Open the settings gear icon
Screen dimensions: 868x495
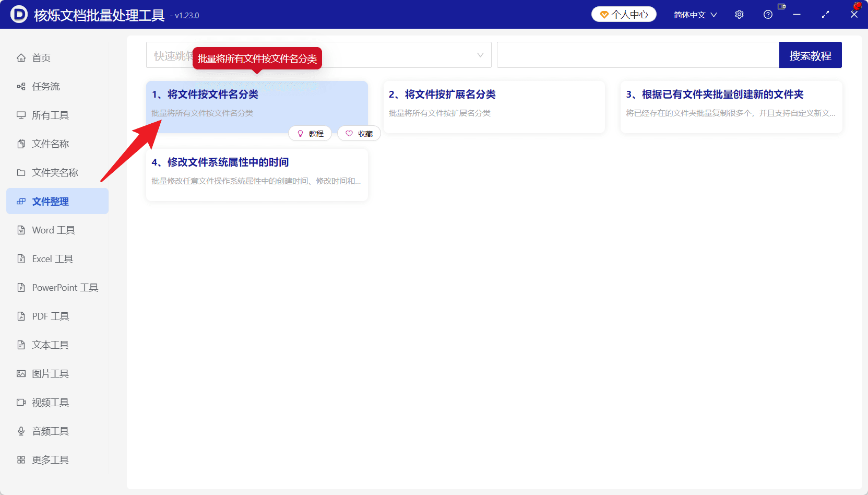pos(739,15)
